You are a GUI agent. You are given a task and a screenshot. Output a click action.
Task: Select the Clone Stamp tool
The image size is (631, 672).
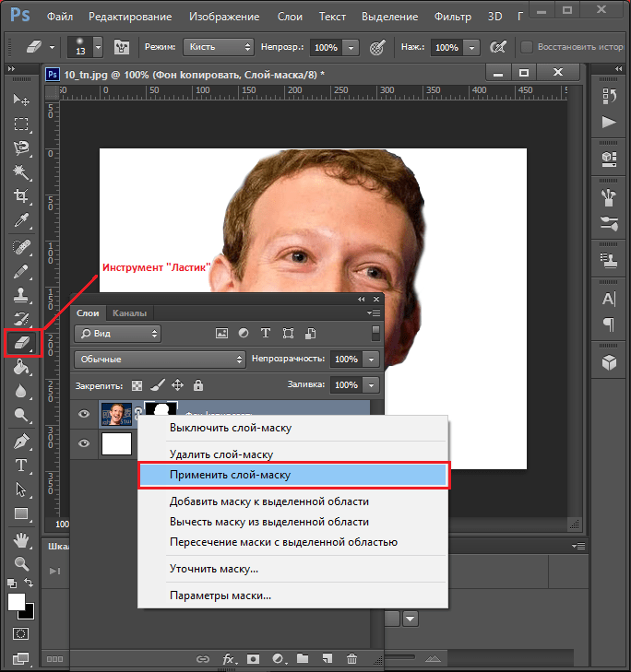[21, 295]
